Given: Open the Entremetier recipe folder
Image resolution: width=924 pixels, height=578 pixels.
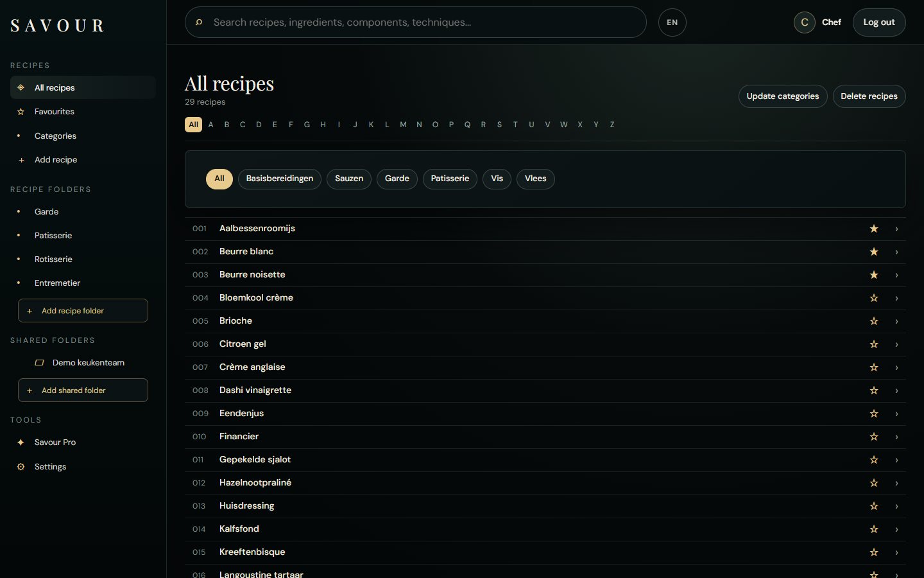Looking at the screenshot, I should coord(83,283).
